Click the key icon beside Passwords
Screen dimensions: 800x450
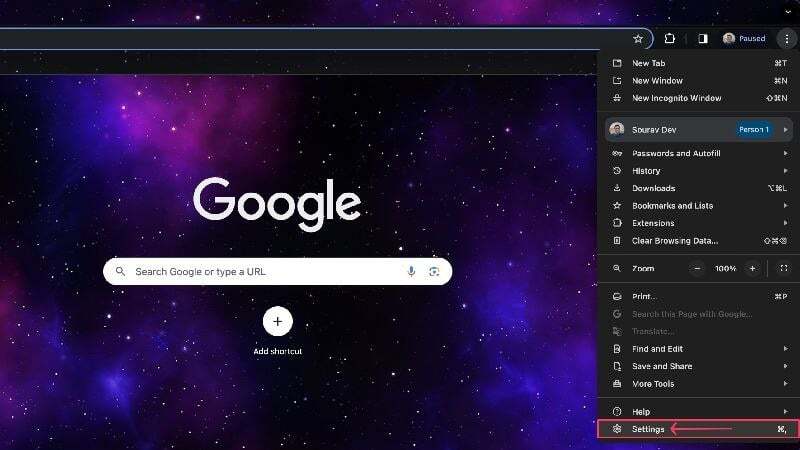617,153
